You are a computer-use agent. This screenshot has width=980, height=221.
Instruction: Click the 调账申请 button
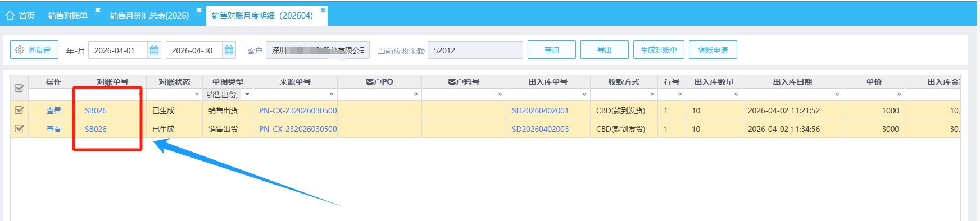tap(713, 50)
